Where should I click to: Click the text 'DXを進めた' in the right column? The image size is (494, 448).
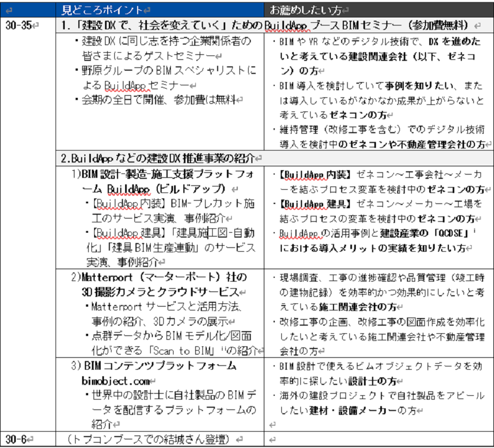(x=454, y=41)
